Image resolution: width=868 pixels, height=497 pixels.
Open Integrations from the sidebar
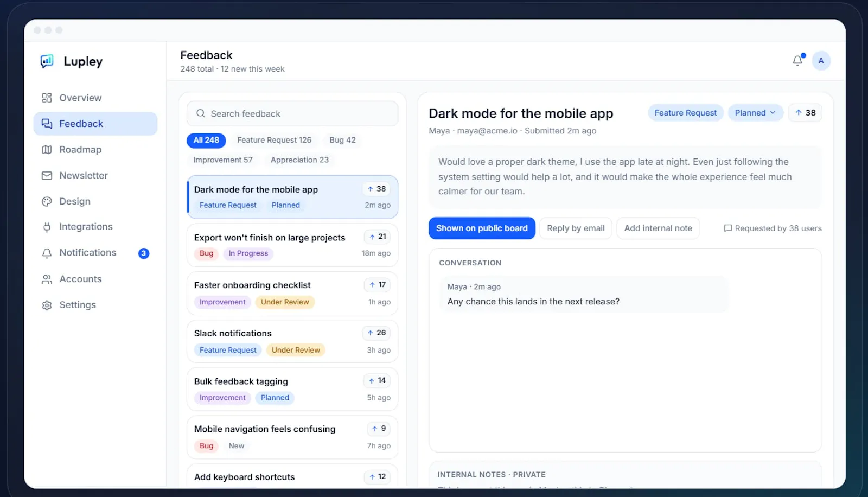[95, 227]
